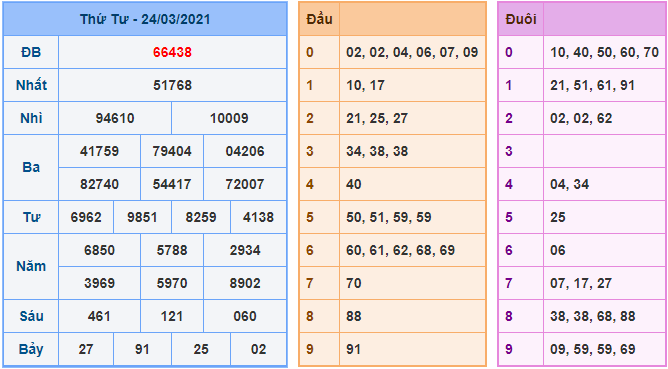This screenshot has height=369, width=668.
Task: Click Đuôi cell "04, 34"
Action: pyautogui.click(x=570, y=184)
